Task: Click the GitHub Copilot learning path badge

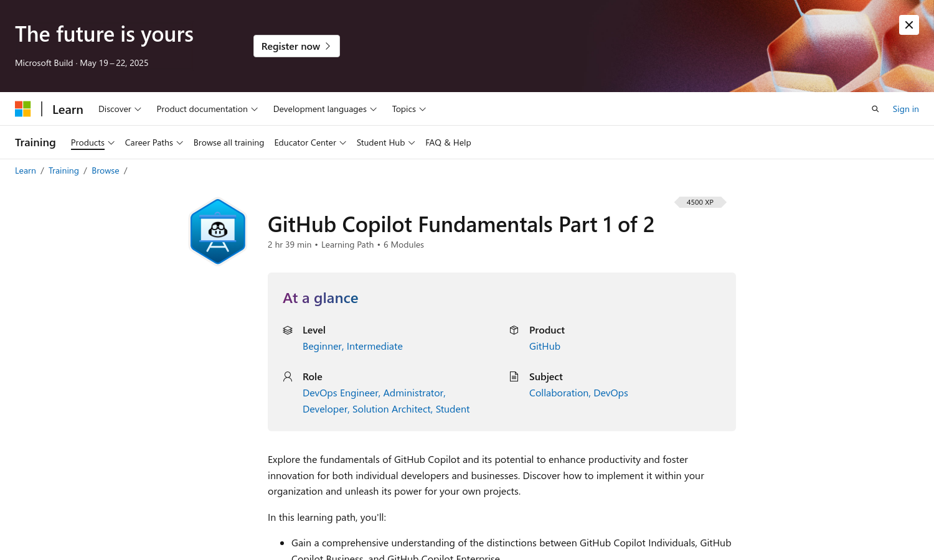Action: click(218, 231)
